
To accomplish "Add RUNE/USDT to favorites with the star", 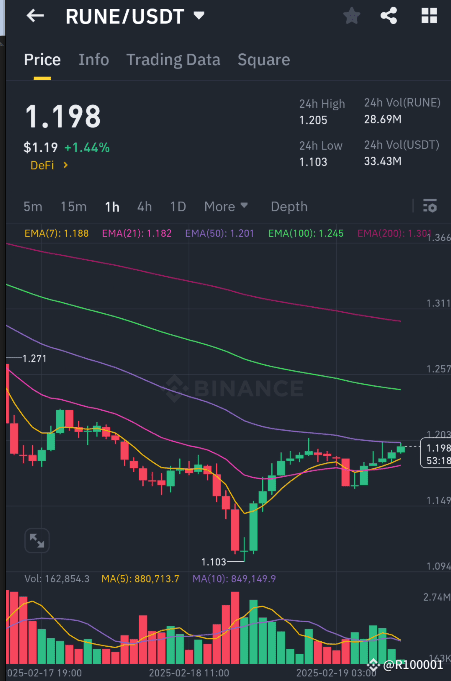I will (x=351, y=16).
